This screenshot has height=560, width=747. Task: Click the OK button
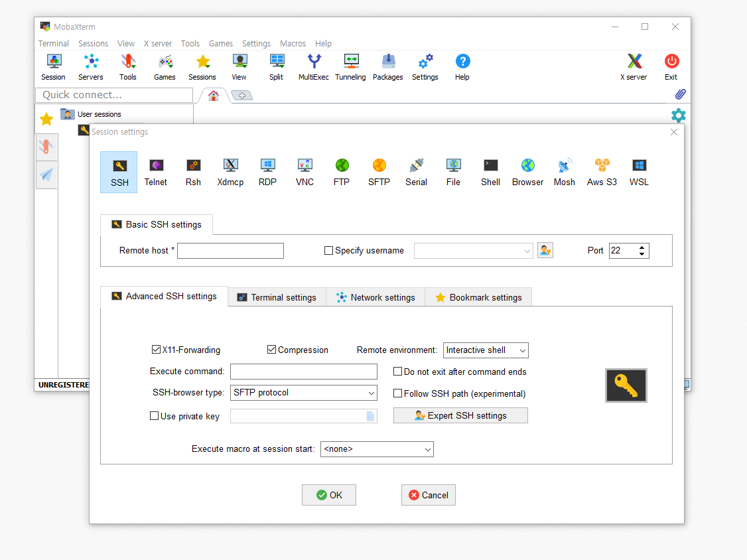click(x=328, y=495)
